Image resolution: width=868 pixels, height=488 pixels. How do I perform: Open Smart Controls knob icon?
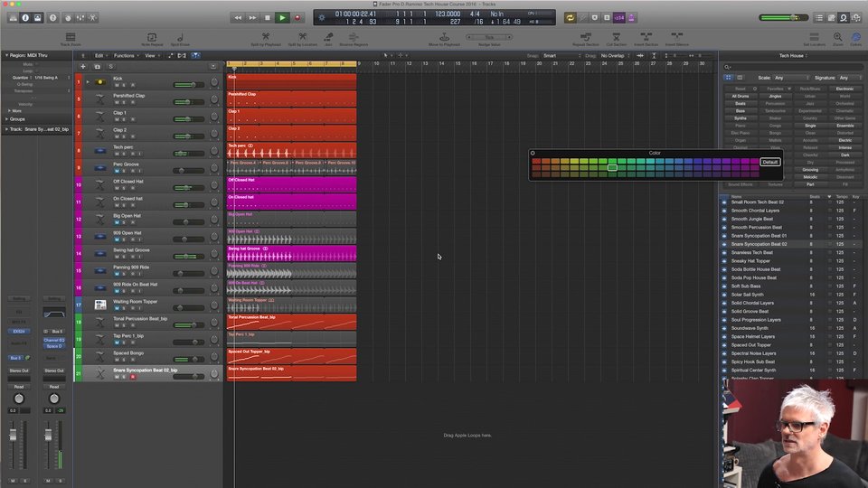click(x=68, y=18)
